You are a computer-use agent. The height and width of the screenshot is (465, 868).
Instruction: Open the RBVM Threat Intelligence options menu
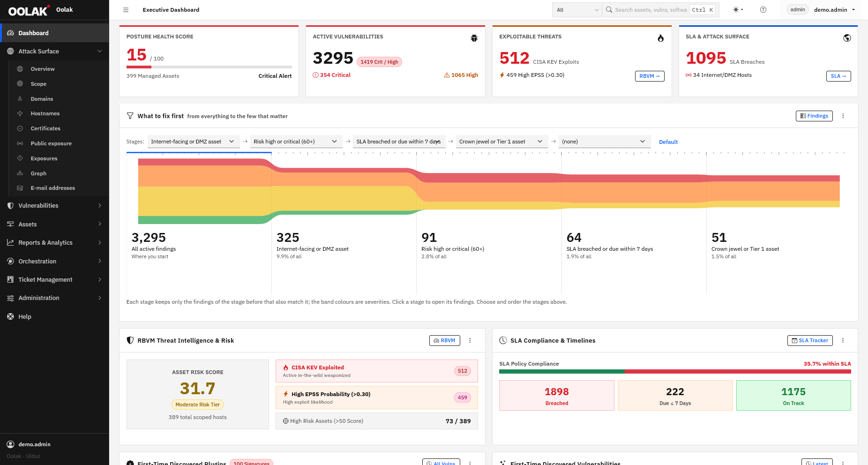click(x=470, y=340)
